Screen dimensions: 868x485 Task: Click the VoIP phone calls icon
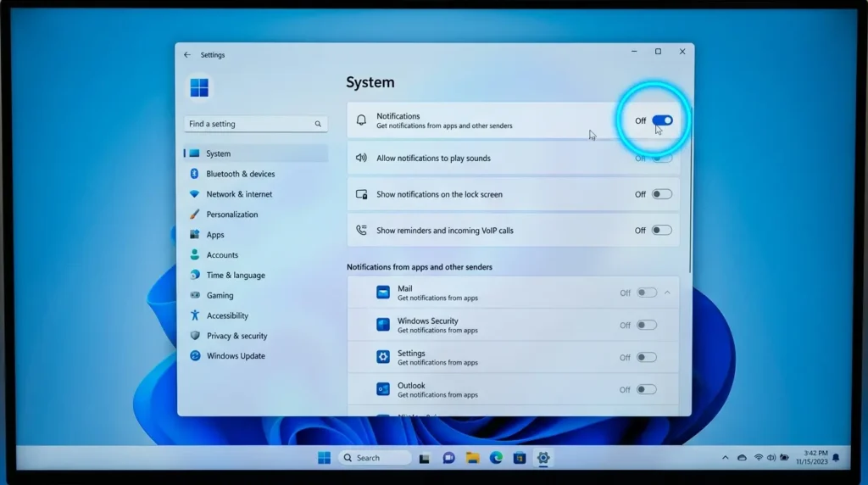(x=361, y=231)
